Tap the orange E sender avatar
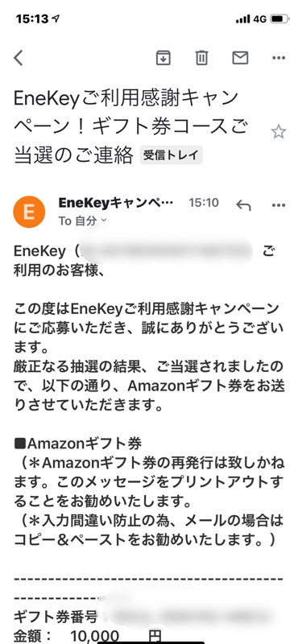 point(29,212)
